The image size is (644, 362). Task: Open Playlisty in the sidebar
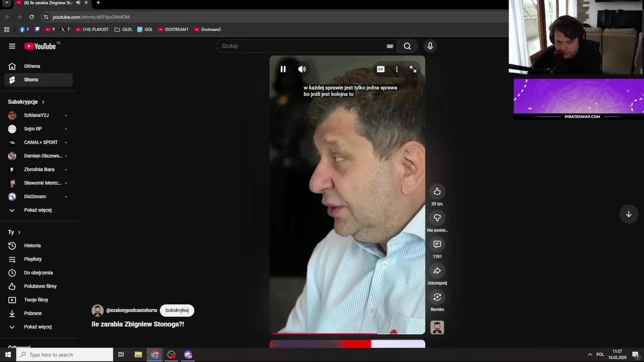38,259
